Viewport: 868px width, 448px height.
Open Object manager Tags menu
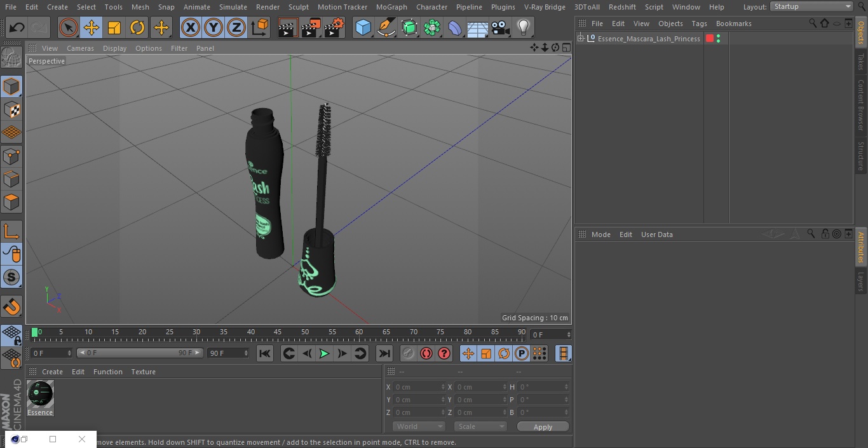(699, 24)
